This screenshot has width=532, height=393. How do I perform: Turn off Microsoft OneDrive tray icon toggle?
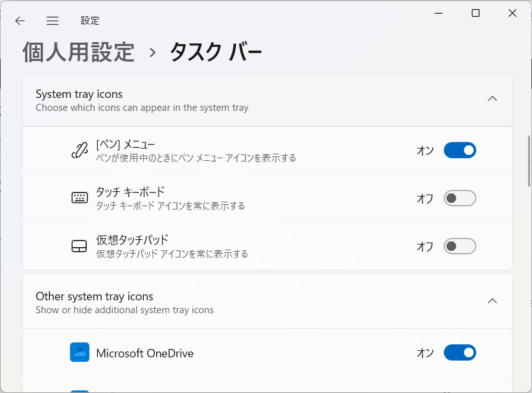tap(459, 353)
